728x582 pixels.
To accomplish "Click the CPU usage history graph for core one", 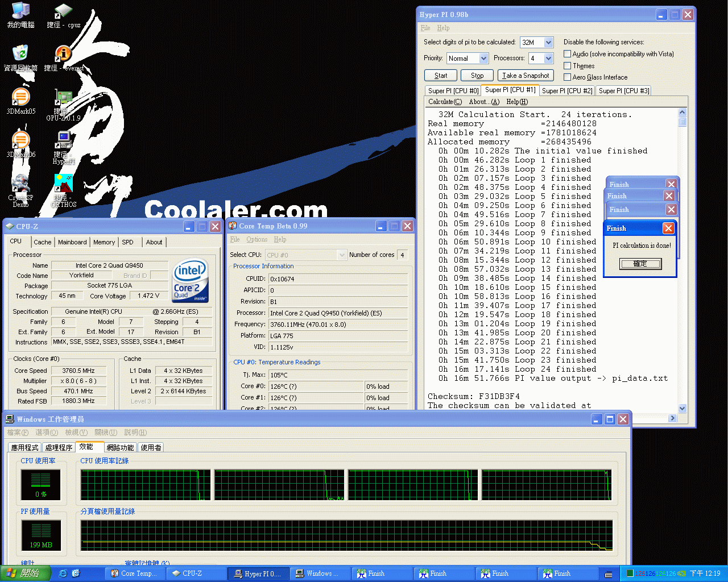I will [146, 485].
